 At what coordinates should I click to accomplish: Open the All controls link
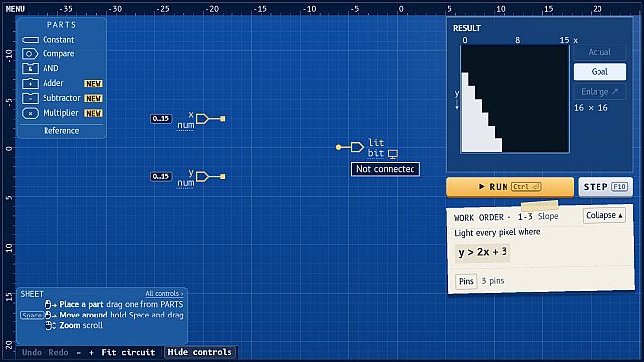click(164, 294)
